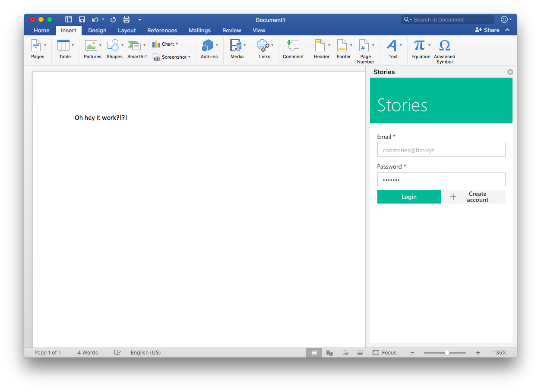The image size is (541, 392).
Task: Click the Print icon
Action: coord(127,19)
